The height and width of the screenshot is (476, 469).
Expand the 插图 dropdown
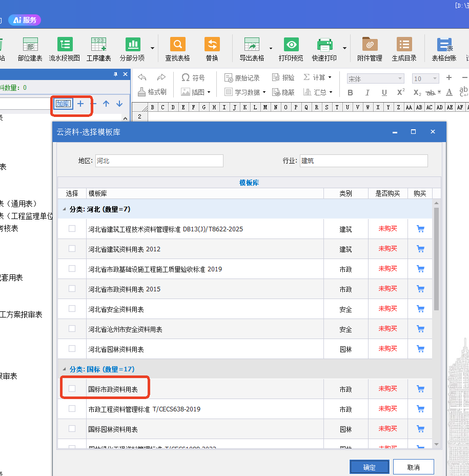tap(209, 92)
